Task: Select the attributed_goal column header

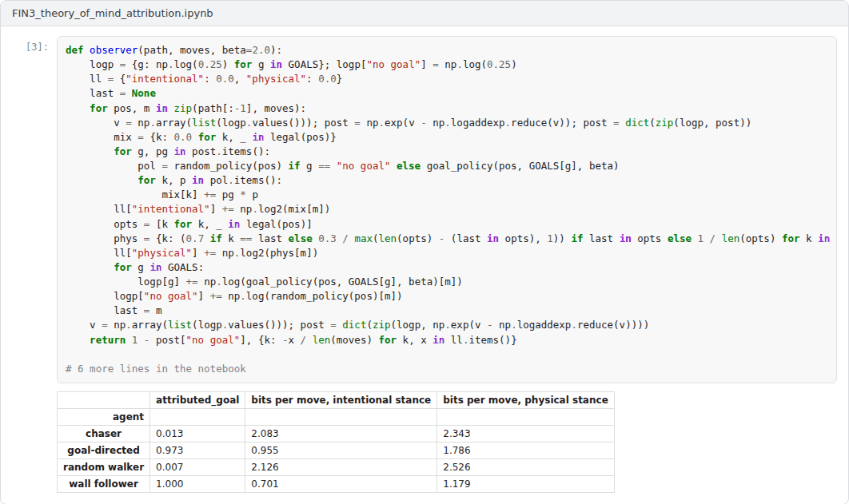Action: point(197,399)
